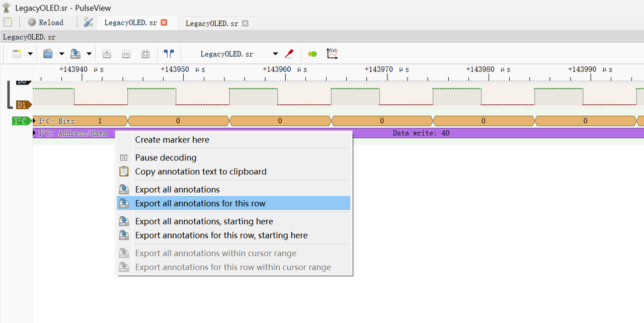The width and height of the screenshot is (644, 323).
Task: Add a protocol decoder using green icon
Action: tap(312, 54)
